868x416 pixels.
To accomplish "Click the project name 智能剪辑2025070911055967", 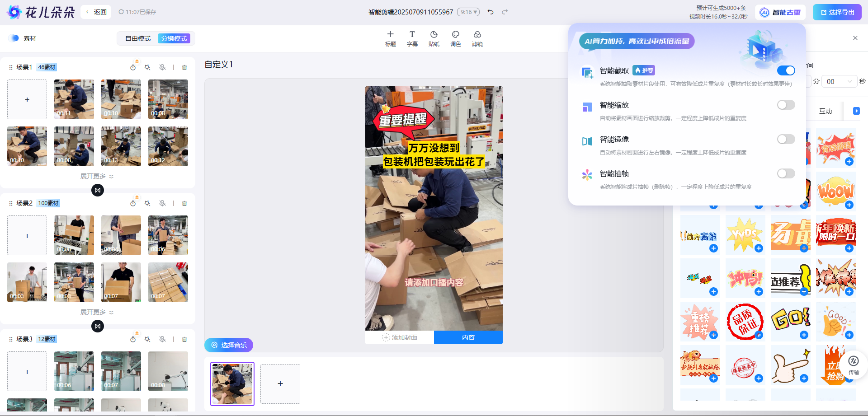I will (410, 12).
